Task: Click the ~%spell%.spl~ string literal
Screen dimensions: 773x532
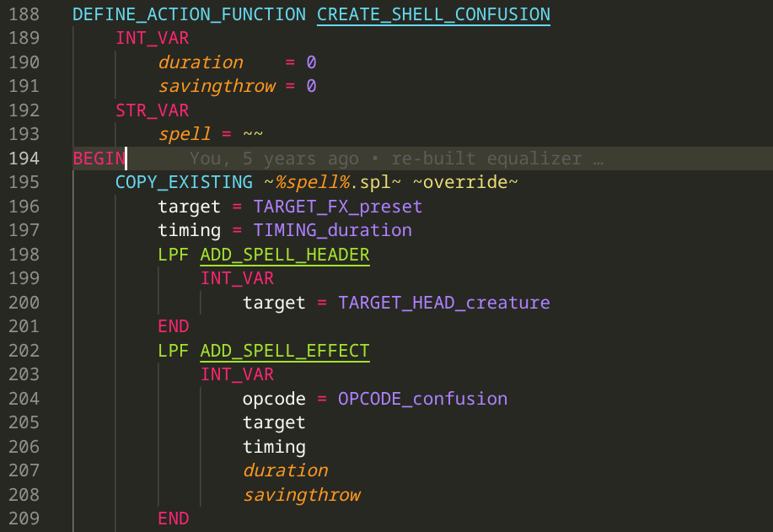Action: (321, 181)
